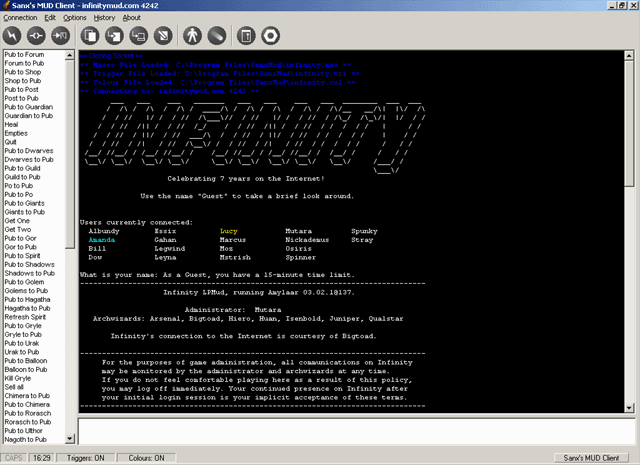Click the book toolbar icon

point(247,36)
